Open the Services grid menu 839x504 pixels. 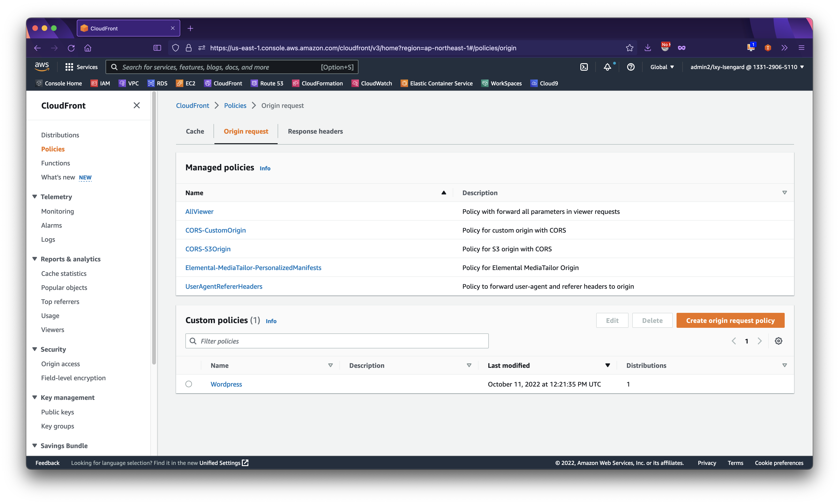coord(81,67)
